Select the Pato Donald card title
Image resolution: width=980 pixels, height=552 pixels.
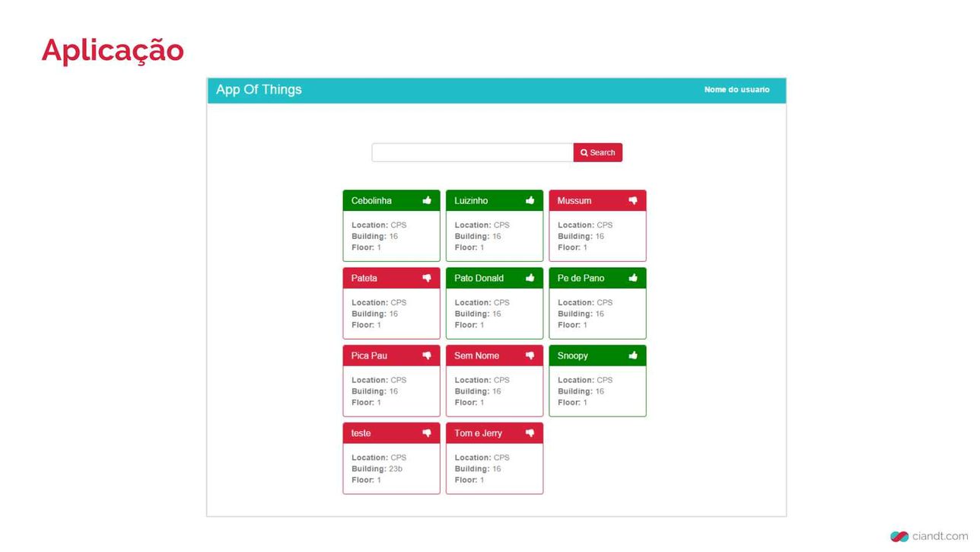coord(479,279)
